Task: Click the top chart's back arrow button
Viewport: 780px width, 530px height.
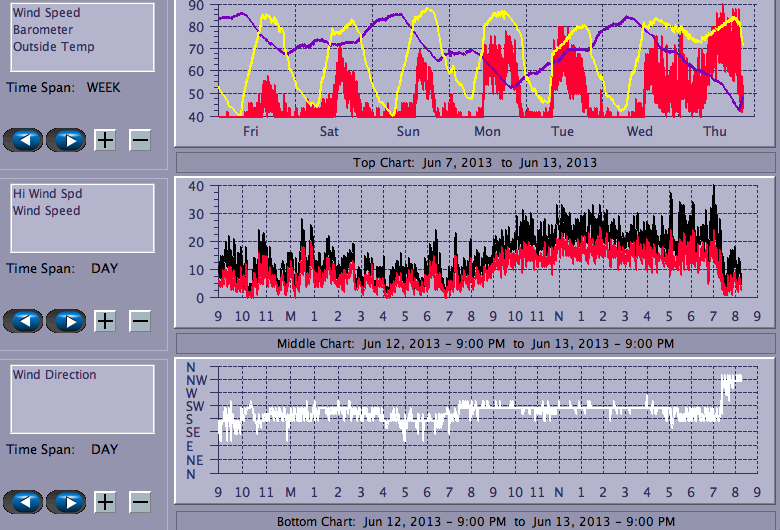Action: [23, 140]
